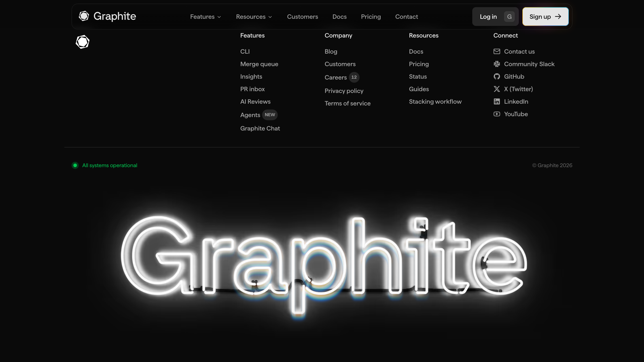
Task: Open the Blog link under Company
Action: click(331, 51)
